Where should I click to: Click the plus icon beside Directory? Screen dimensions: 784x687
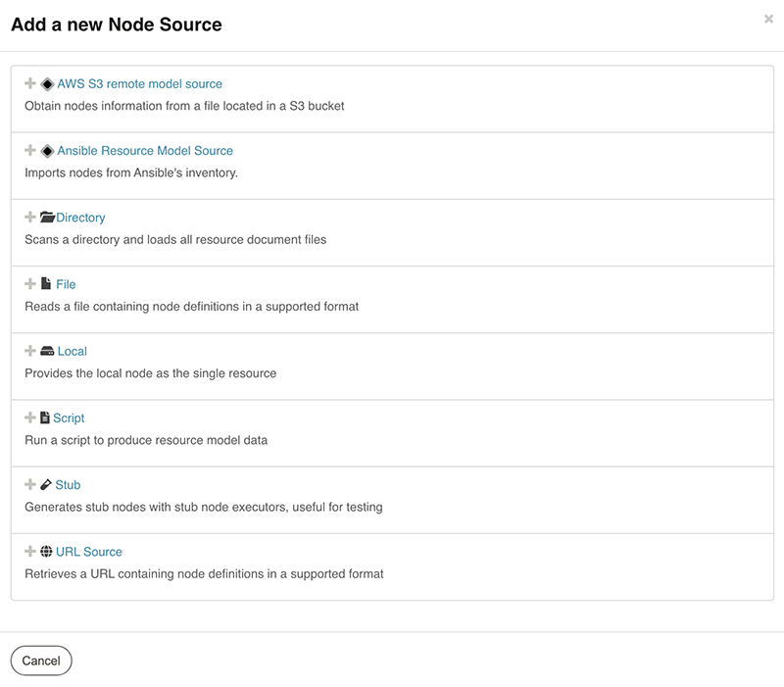pos(30,217)
